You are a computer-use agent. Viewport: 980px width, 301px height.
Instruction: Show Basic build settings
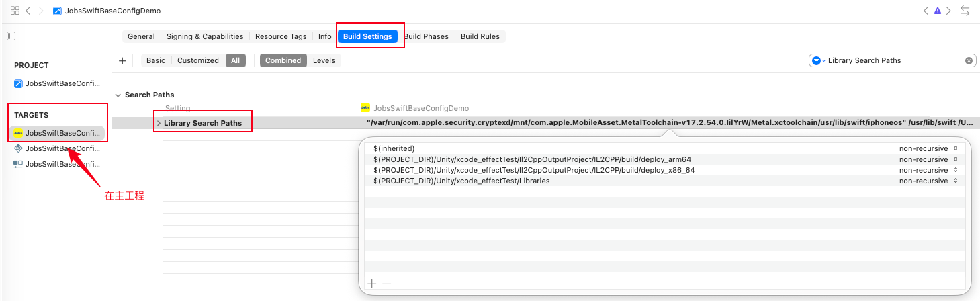point(156,60)
